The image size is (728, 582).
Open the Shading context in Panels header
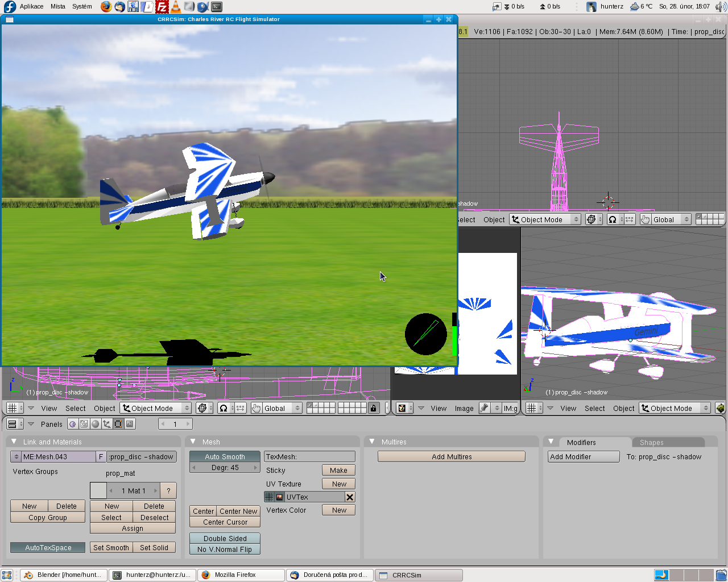pyautogui.click(x=96, y=424)
